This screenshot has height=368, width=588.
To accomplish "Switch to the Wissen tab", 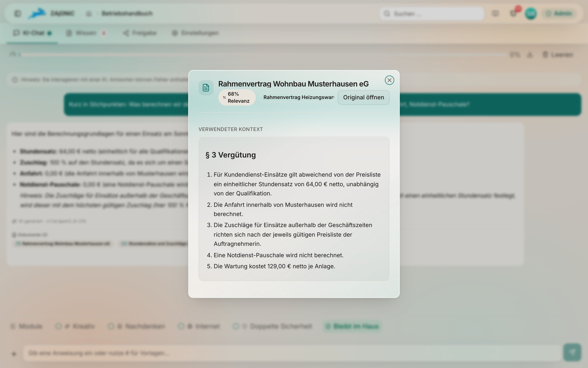I will point(86,33).
